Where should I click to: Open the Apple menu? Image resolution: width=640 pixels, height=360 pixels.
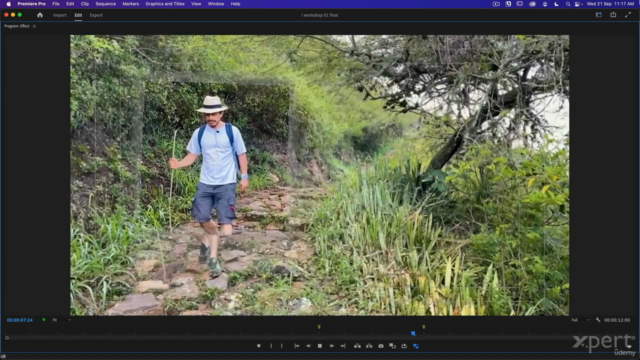pos(9,4)
